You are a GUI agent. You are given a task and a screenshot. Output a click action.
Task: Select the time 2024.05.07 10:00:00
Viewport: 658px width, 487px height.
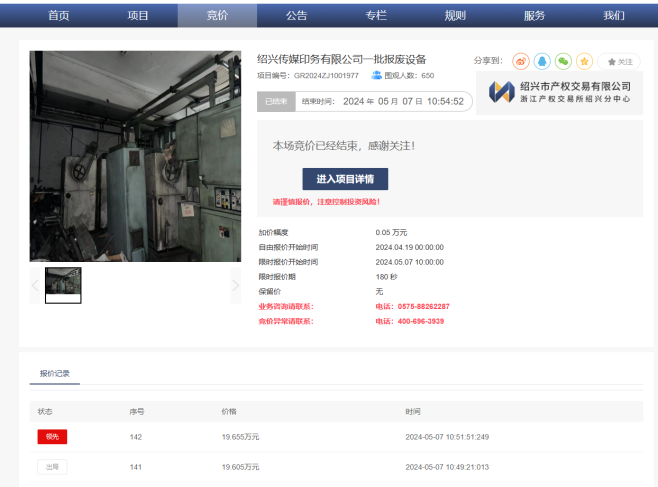pos(410,262)
